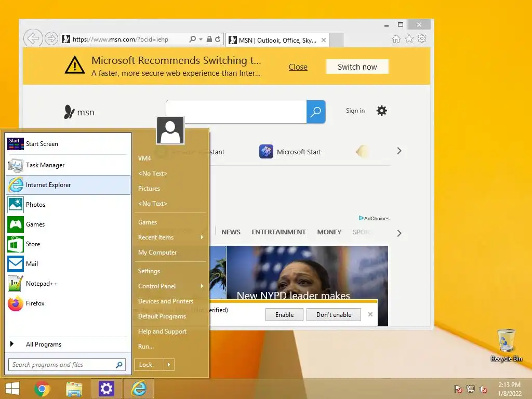Click the MSN page settings gear
This screenshot has width=532, height=399.
(382, 111)
